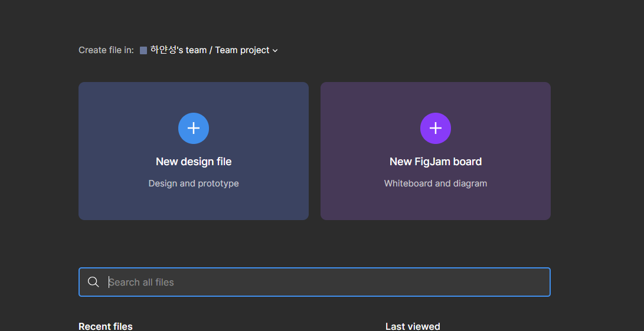644x331 pixels.
Task: Click the 'Design and prototype' text
Action: click(194, 183)
